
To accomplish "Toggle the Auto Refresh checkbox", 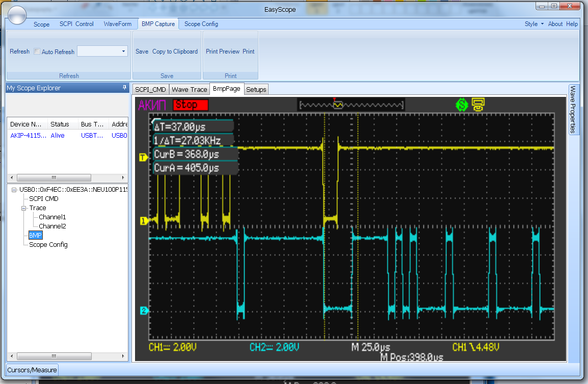I will [x=37, y=52].
